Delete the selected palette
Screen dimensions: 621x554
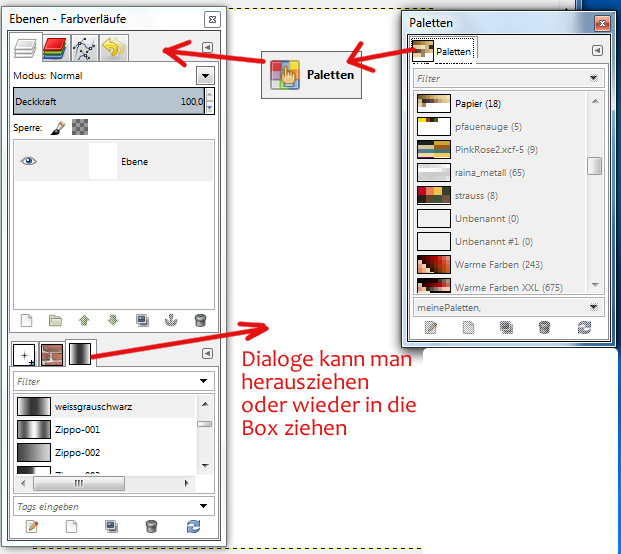[545, 327]
